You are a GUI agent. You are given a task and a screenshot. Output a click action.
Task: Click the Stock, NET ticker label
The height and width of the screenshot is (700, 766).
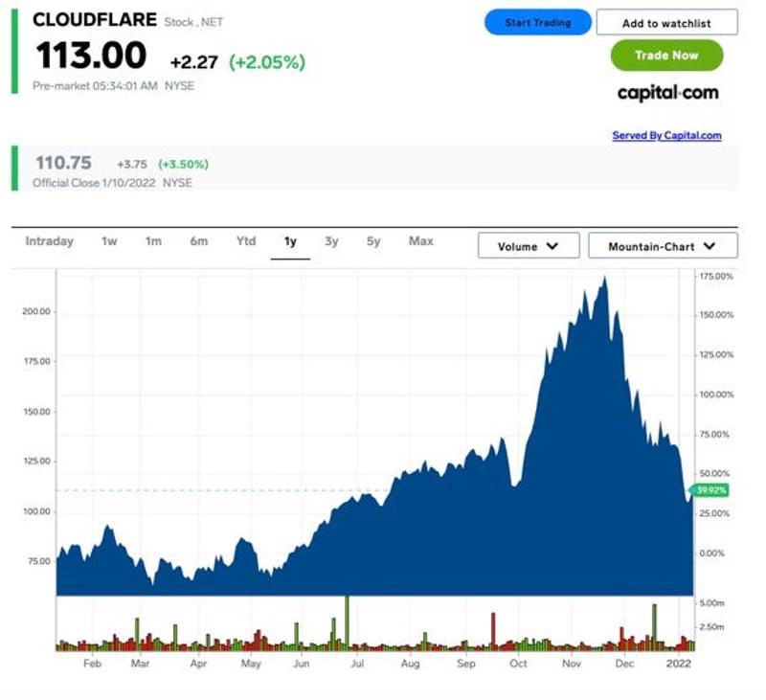(193, 22)
